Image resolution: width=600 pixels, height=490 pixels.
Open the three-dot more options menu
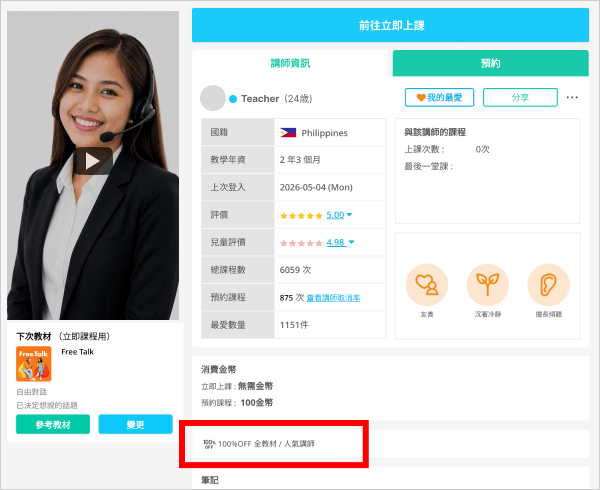pos(572,97)
